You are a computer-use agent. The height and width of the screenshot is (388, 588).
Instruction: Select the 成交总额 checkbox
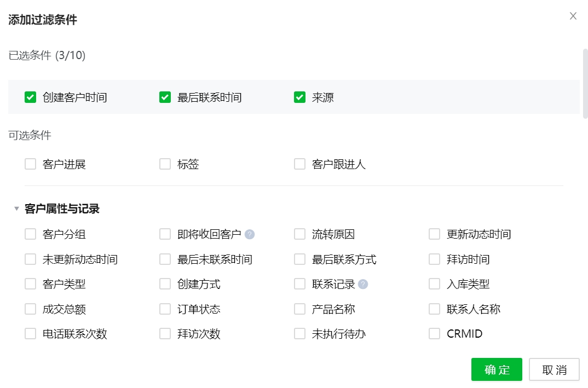coord(30,308)
